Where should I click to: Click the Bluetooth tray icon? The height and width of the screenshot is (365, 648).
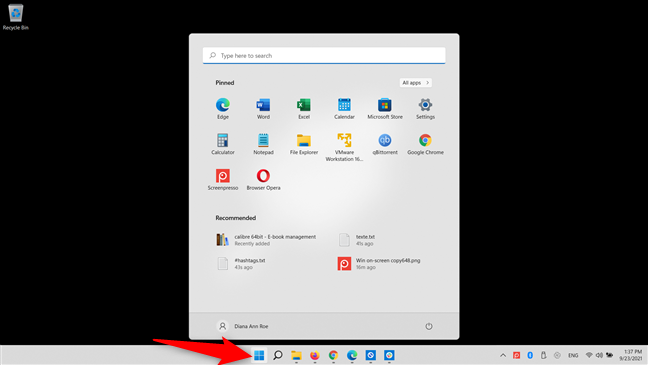point(530,355)
